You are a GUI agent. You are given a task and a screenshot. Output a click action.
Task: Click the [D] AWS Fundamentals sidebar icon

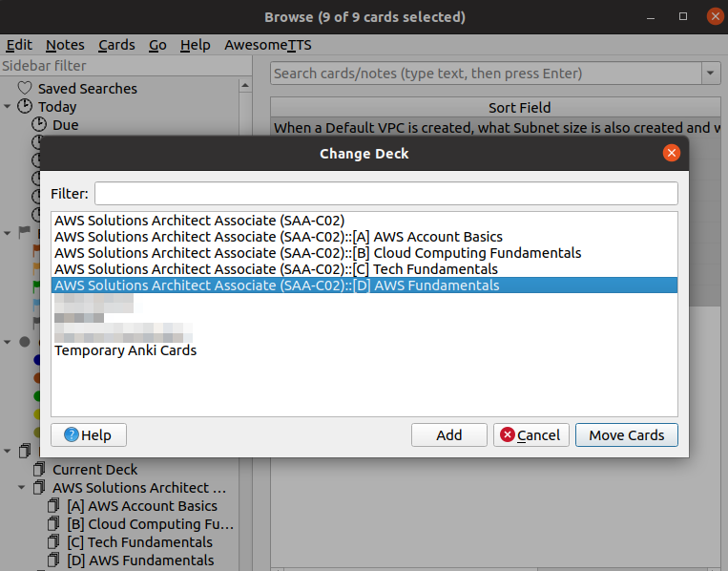(x=53, y=560)
